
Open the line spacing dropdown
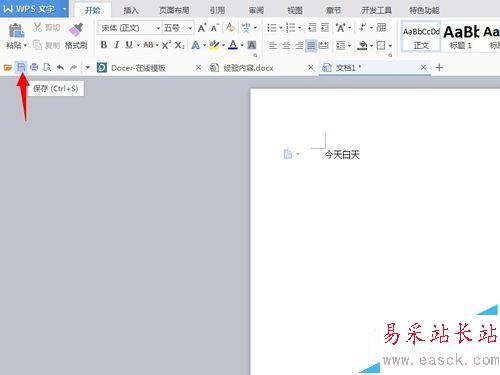(x=349, y=46)
